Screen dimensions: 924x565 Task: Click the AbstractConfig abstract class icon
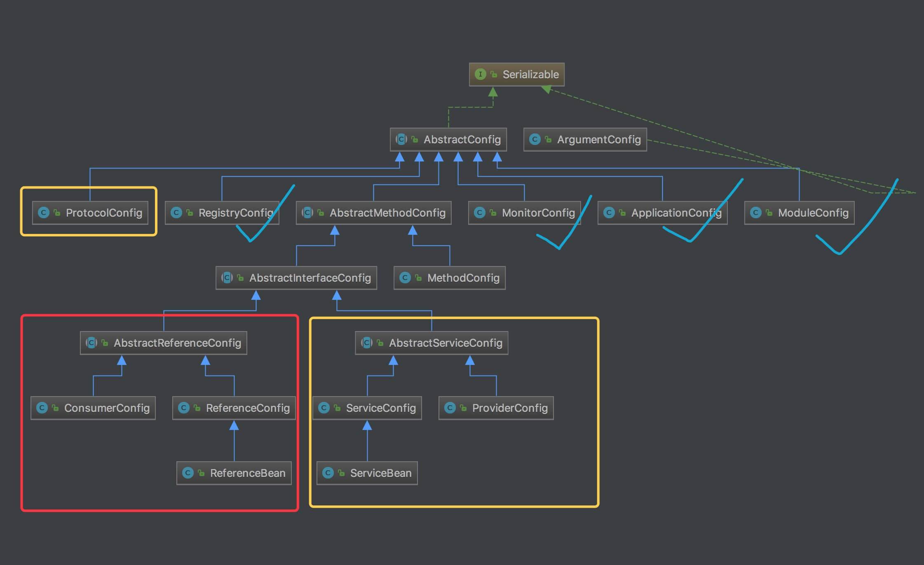click(x=401, y=140)
